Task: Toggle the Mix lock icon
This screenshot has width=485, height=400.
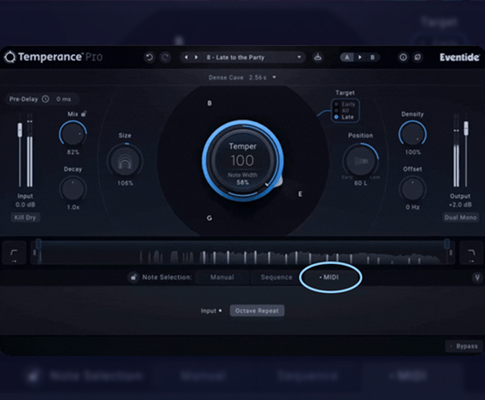Action: (x=84, y=114)
